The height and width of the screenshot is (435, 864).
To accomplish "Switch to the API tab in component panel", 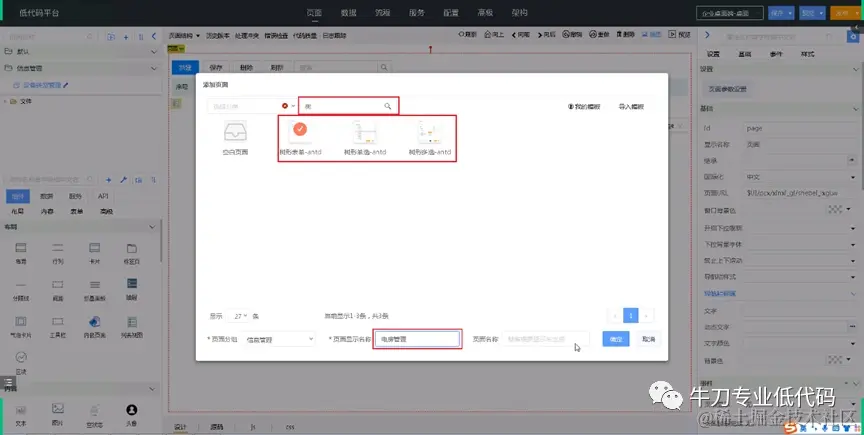I will tap(103, 196).
